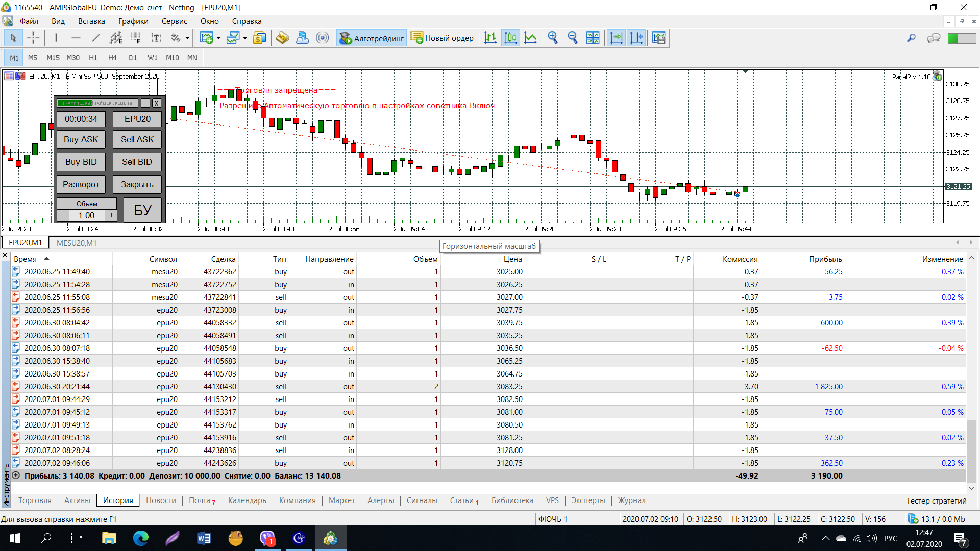This screenshot has width=980, height=551.
Task: Toggle chart auto-scroll to the end
Action: [617, 38]
